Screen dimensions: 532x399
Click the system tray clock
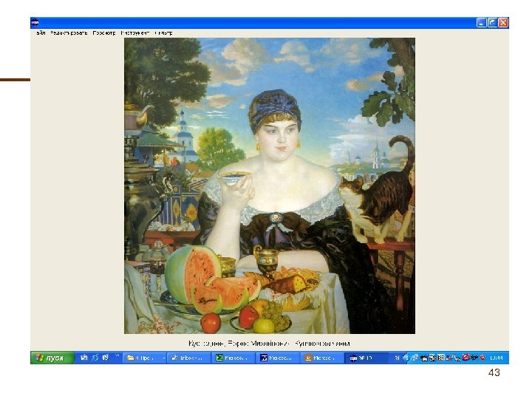497,358
